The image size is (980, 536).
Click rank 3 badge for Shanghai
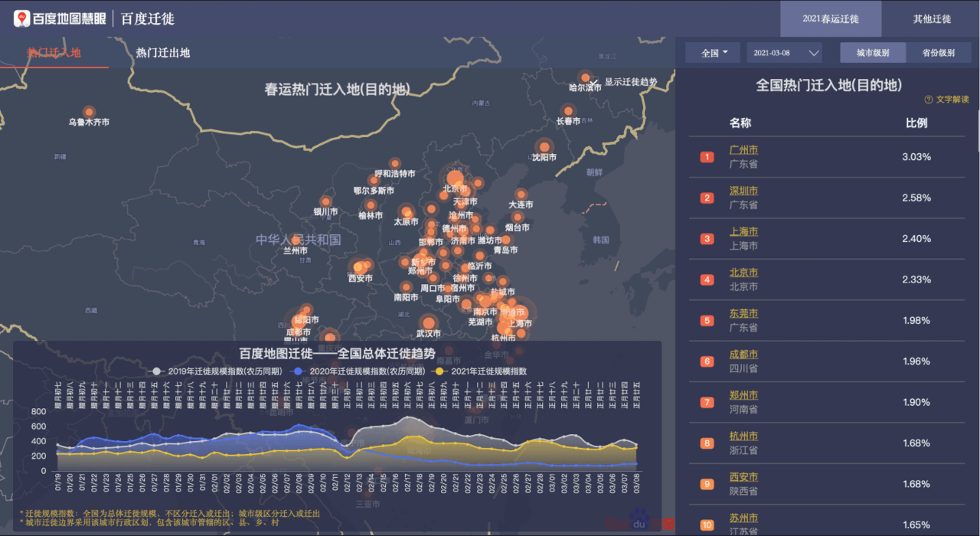click(707, 239)
